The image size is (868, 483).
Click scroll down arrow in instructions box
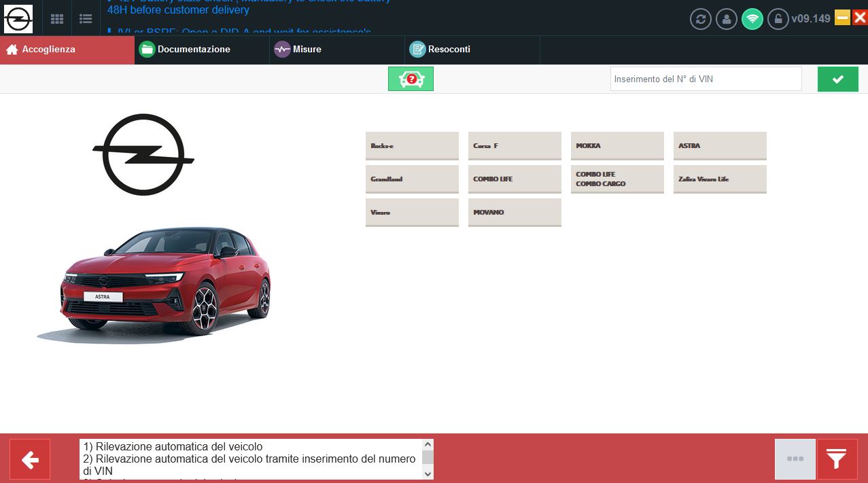[428, 473]
